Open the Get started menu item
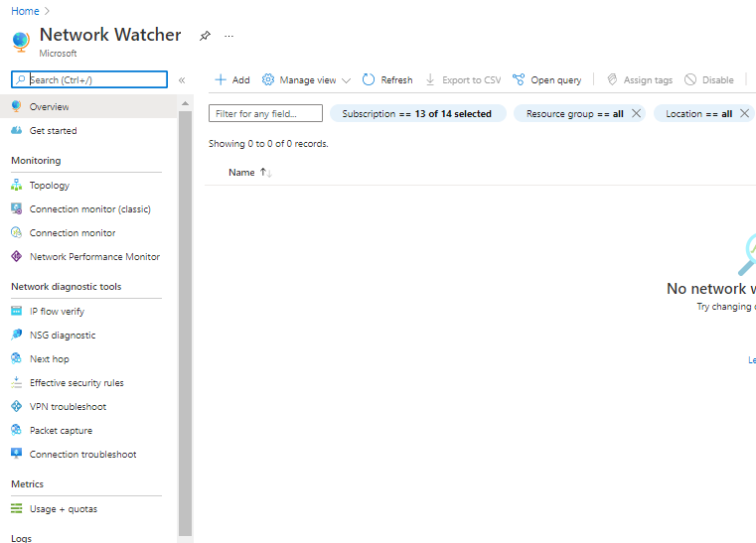This screenshot has width=756, height=543. point(88,131)
